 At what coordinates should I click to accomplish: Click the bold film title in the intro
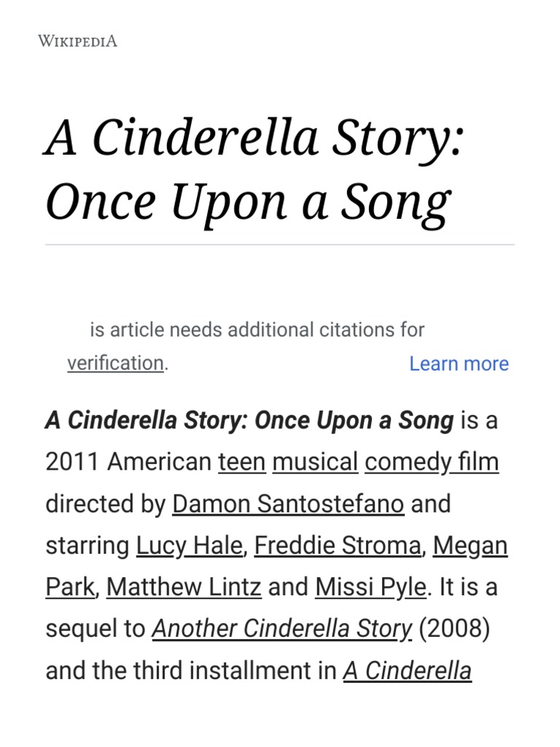coord(249,421)
